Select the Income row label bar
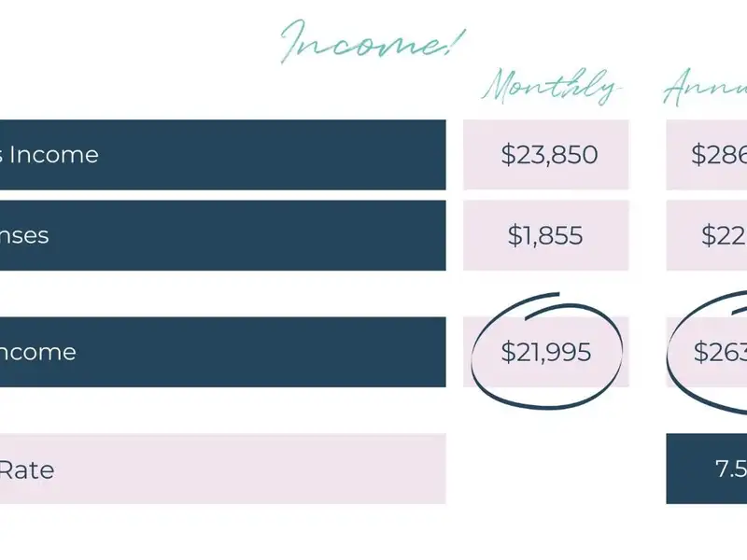The height and width of the screenshot is (560, 747). (223, 155)
